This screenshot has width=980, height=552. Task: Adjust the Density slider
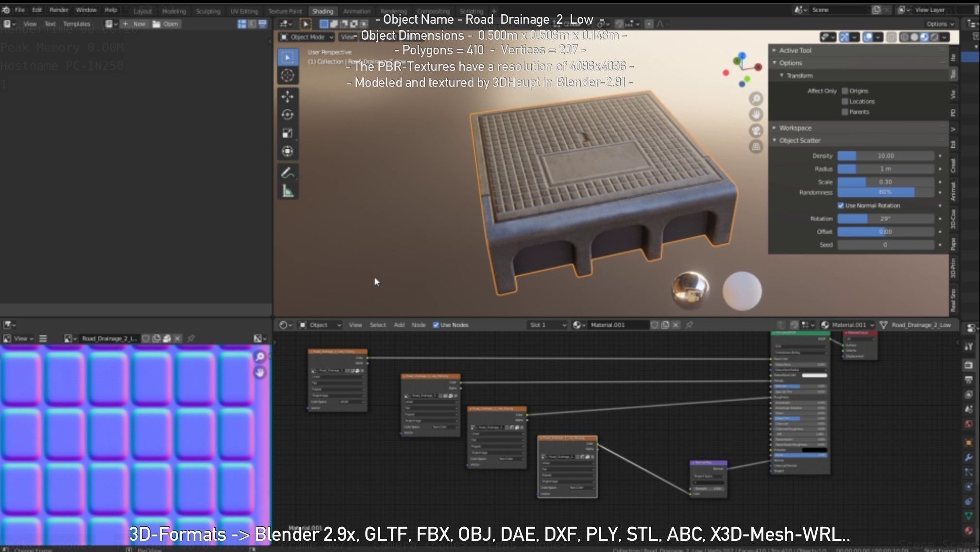coord(886,156)
